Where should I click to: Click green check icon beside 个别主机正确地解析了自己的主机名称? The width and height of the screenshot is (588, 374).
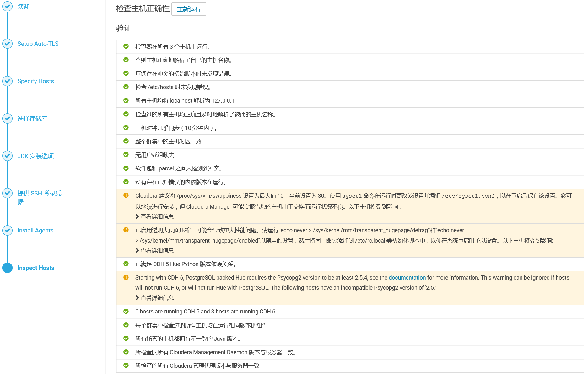126,60
